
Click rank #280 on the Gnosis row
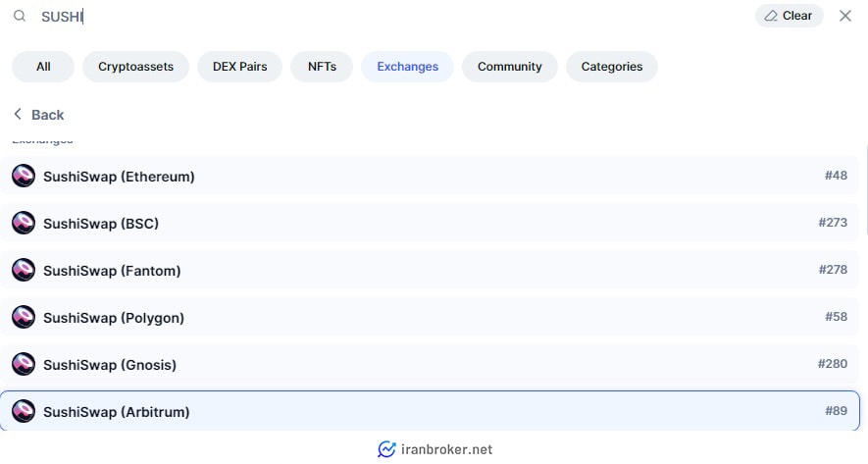tap(833, 364)
